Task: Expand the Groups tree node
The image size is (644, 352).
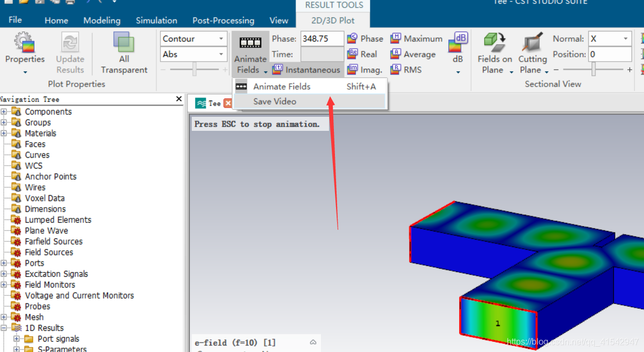Action: (4, 123)
